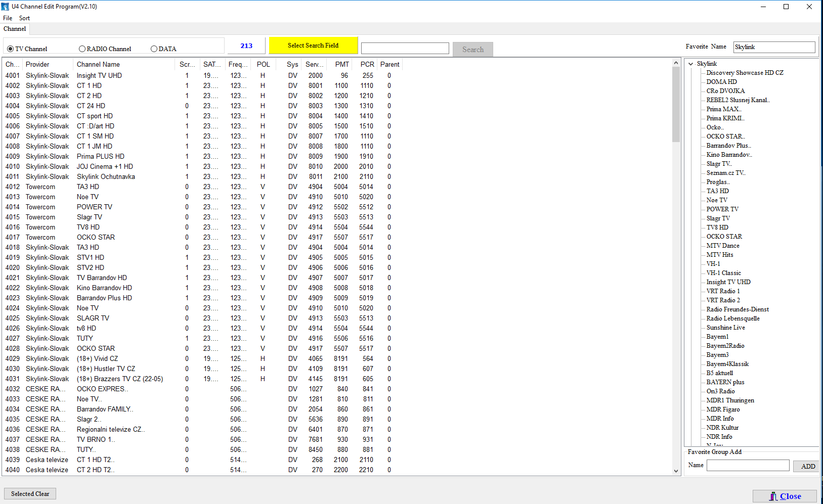Click the U4 Channel Edit app icon
Image resolution: width=823 pixels, height=504 pixels.
point(5,7)
